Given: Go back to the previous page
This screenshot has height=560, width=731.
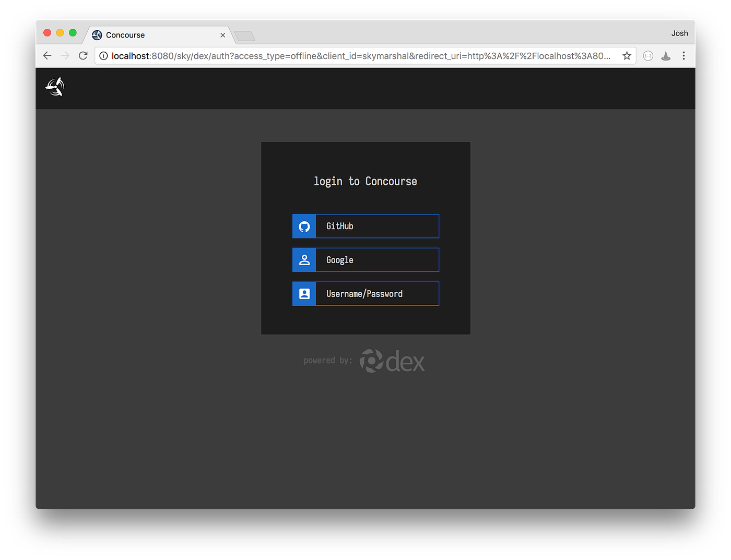Looking at the screenshot, I should tap(48, 56).
